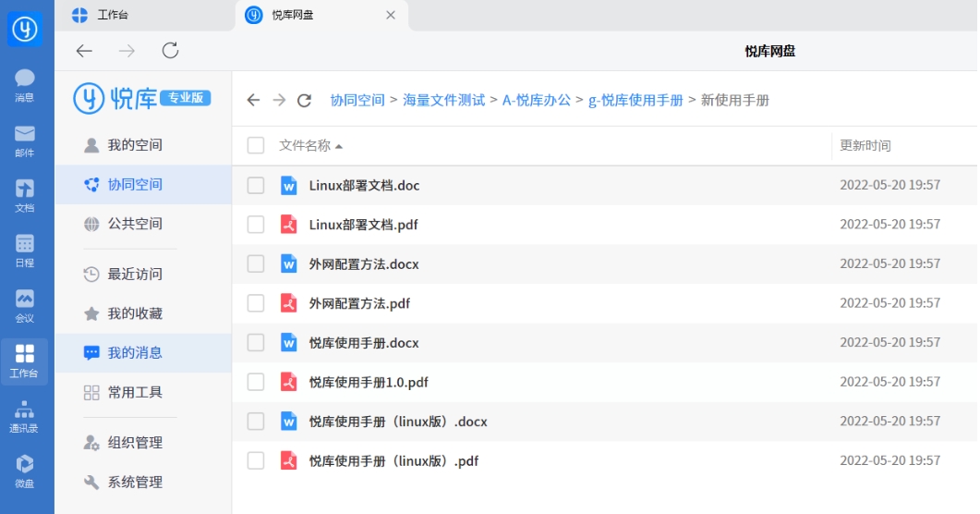Tick the checkbox for Linux部署文档.doc
The width and height of the screenshot is (980, 514).
tap(256, 186)
